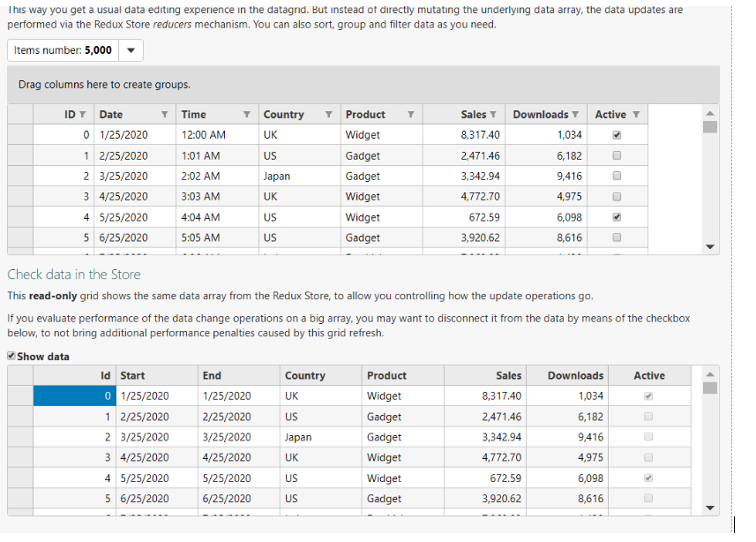The height and width of the screenshot is (542, 756).
Task: Toggle the Show data checkbox
Action: tap(11, 357)
